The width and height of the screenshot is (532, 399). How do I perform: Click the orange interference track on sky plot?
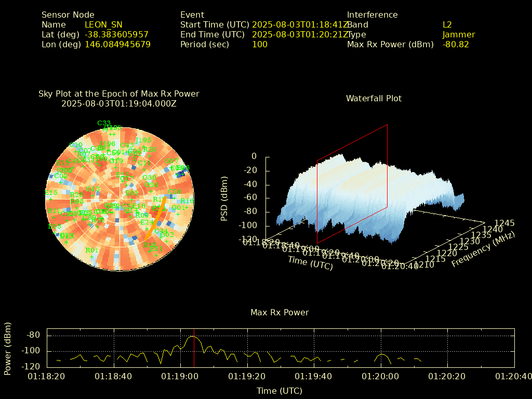click(x=155, y=219)
